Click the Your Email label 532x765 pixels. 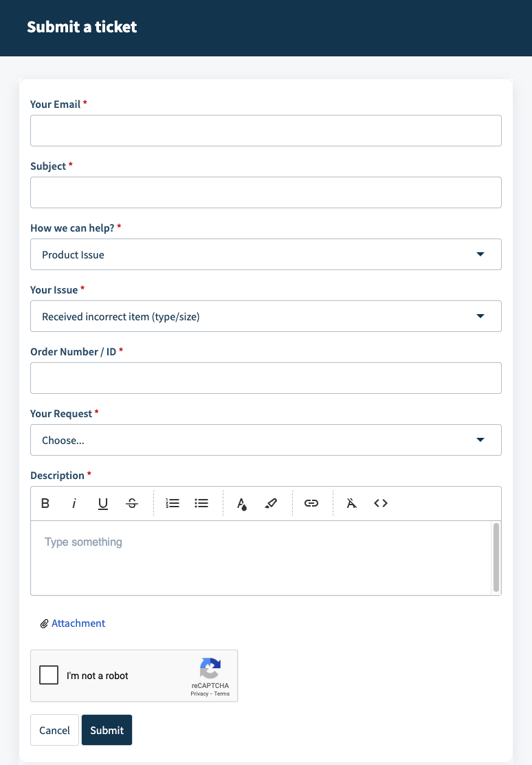tap(55, 104)
